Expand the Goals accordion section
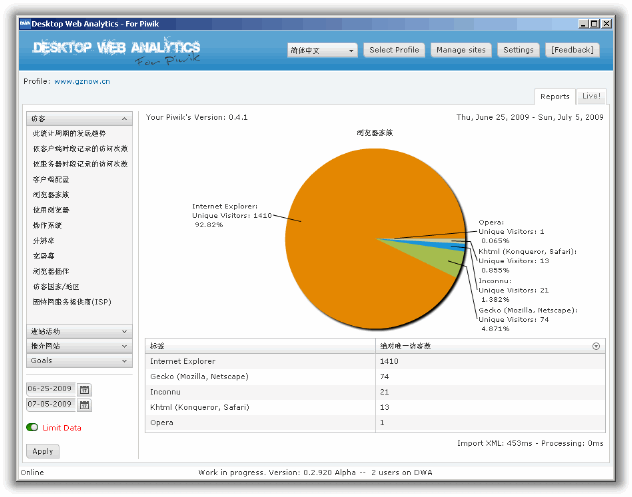Image resolution: width=632 pixels, height=497 pixels. pyautogui.click(x=79, y=360)
